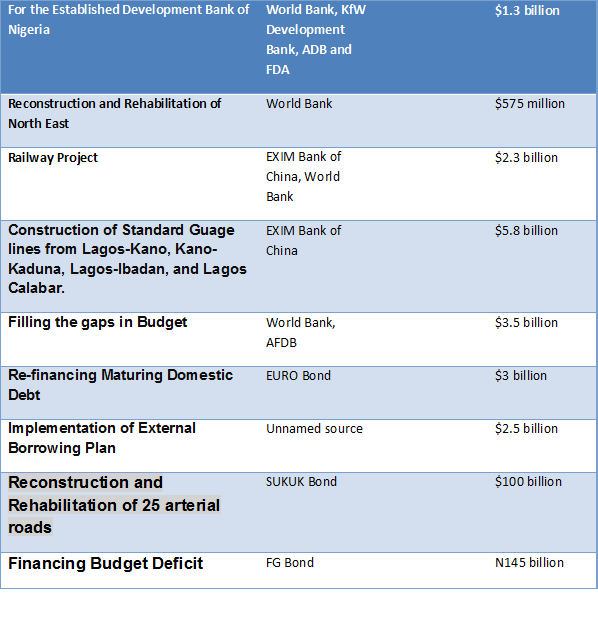Select the '$100 billion' amount

528,482
